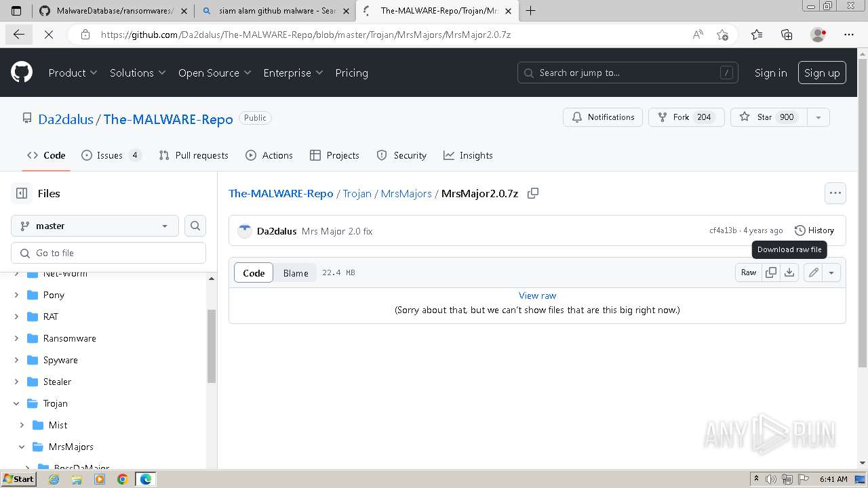Open the Product menu
Viewport: 868px width, 488px height.
[73, 73]
